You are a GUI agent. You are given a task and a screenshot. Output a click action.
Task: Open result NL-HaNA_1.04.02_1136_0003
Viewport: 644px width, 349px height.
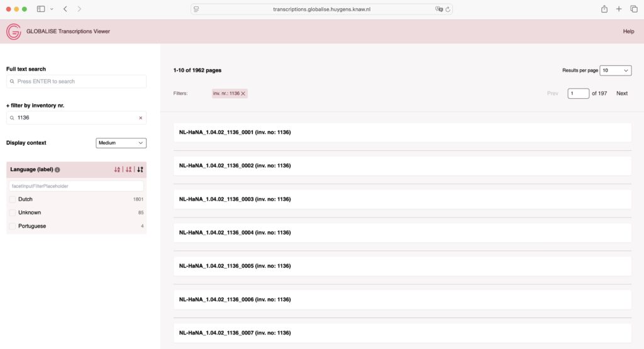[235, 199]
